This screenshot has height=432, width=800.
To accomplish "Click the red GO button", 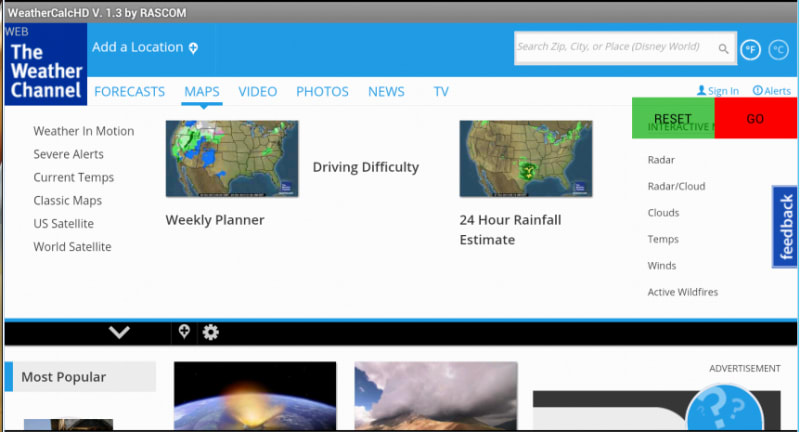I will (x=755, y=118).
